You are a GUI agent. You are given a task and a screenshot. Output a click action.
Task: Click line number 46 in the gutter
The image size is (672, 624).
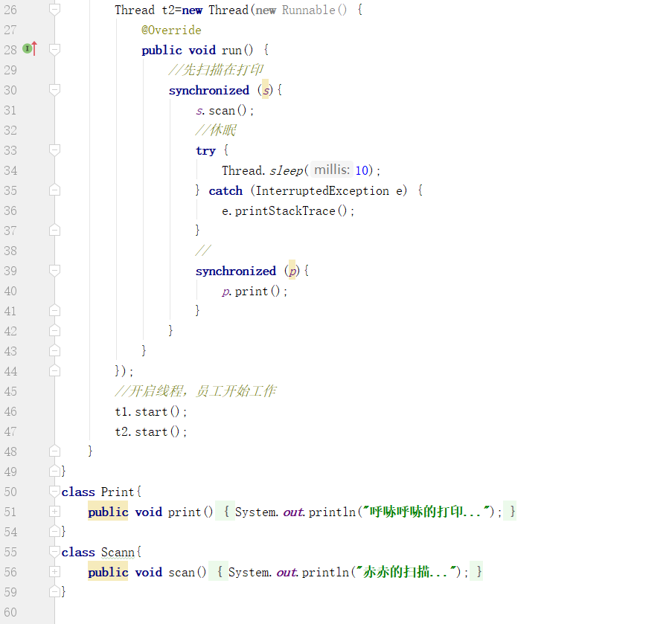click(x=10, y=411)
